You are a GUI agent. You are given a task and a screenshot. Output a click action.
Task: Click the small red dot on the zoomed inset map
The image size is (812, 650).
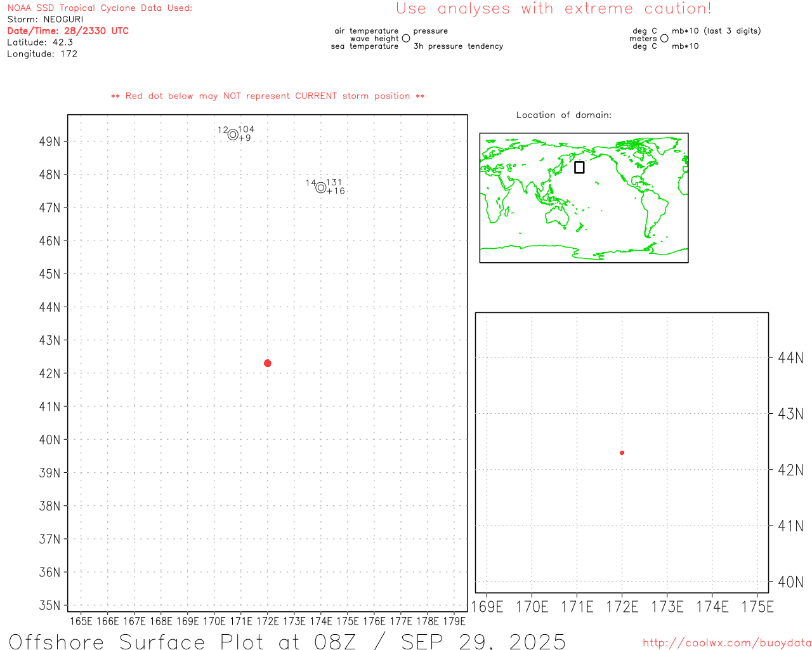coord(622,453)
